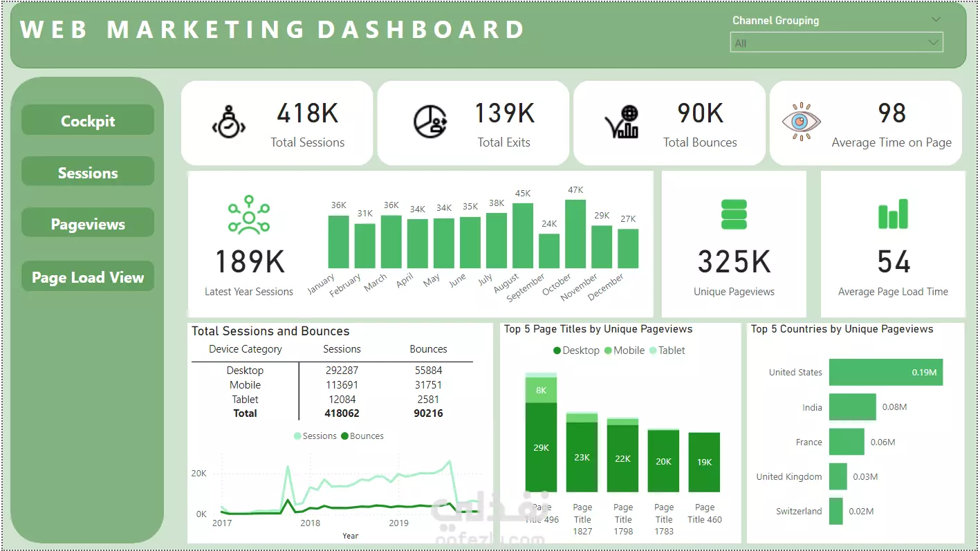Click the Sessions legend color dot
Image resolution: width=980 pixels, height=551 pixels.
pos(297,436)
